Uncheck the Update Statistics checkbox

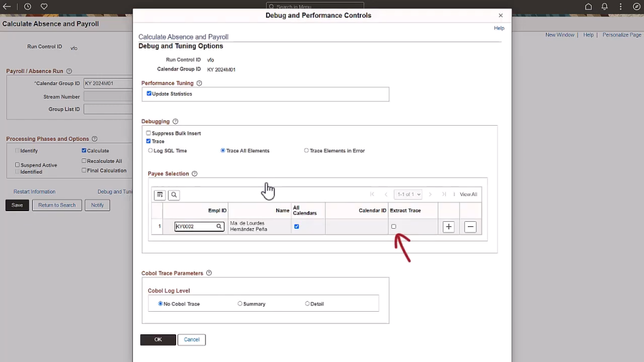[149, 94]
